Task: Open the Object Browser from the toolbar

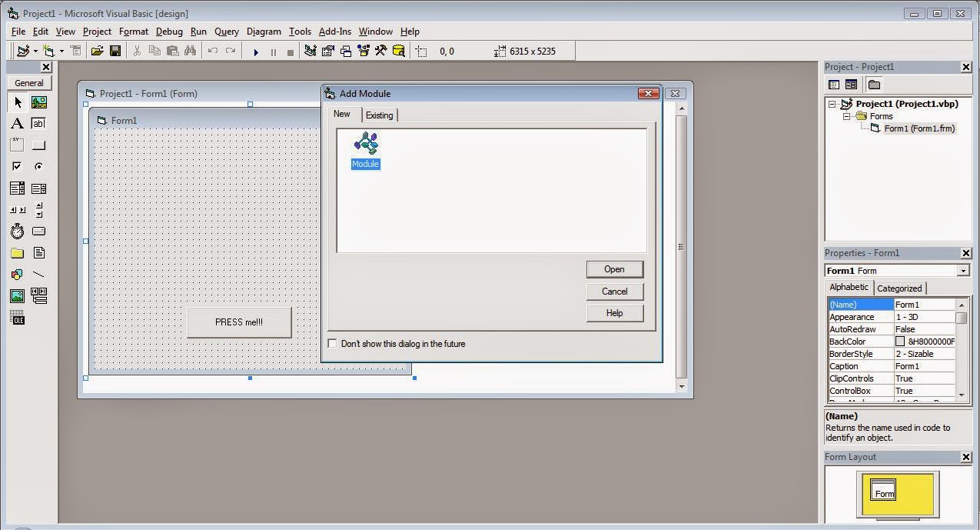Action: tap(363, 51)
